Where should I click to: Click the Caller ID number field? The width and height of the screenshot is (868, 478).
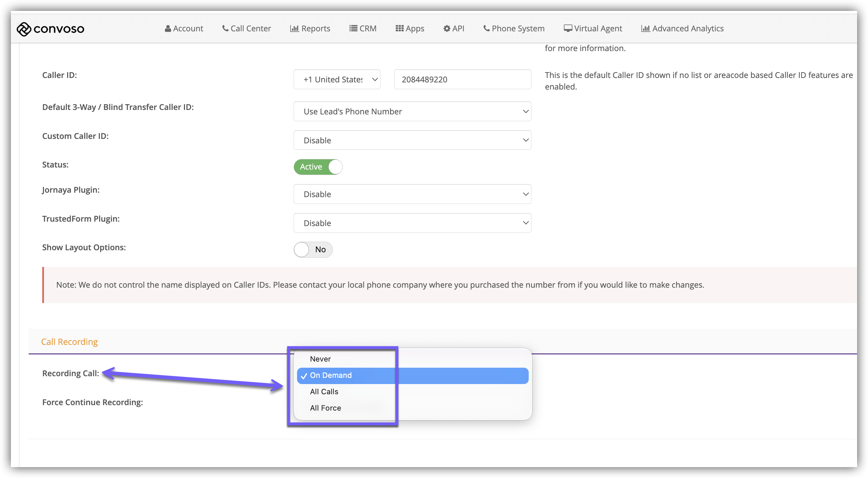462,79
